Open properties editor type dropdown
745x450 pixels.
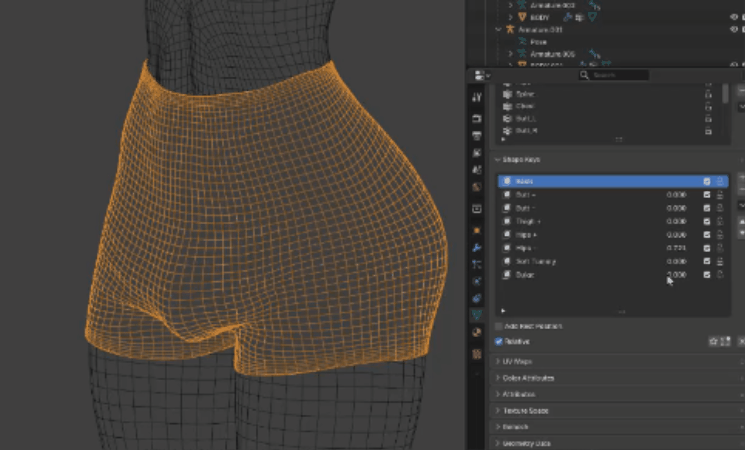tap(482, 75)
